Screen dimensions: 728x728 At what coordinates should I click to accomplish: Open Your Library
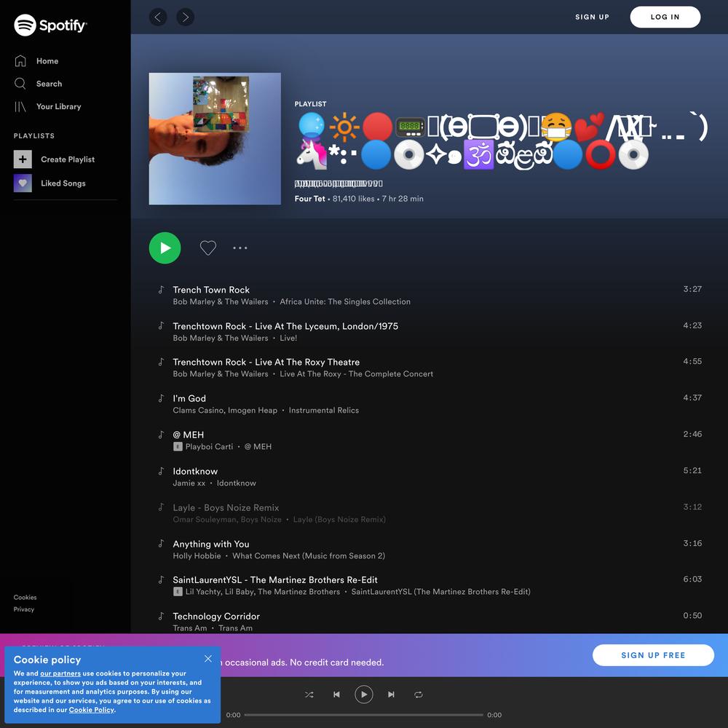(58, 106)
